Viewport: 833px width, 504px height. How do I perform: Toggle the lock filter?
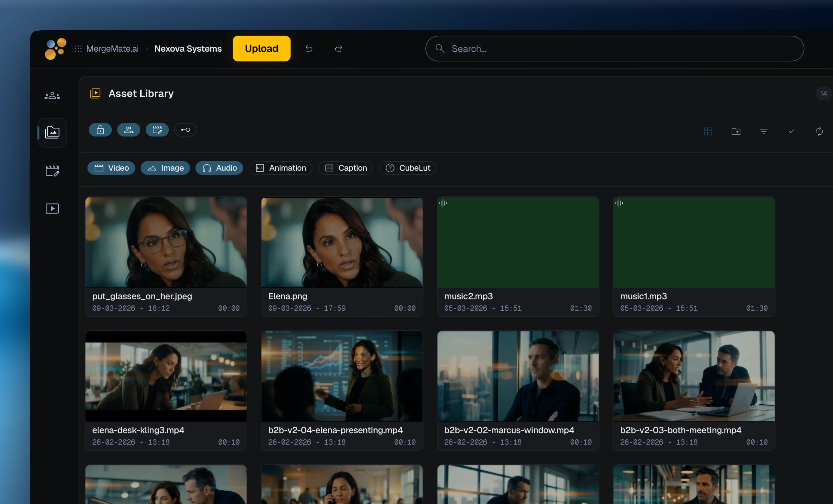[100, 130]
